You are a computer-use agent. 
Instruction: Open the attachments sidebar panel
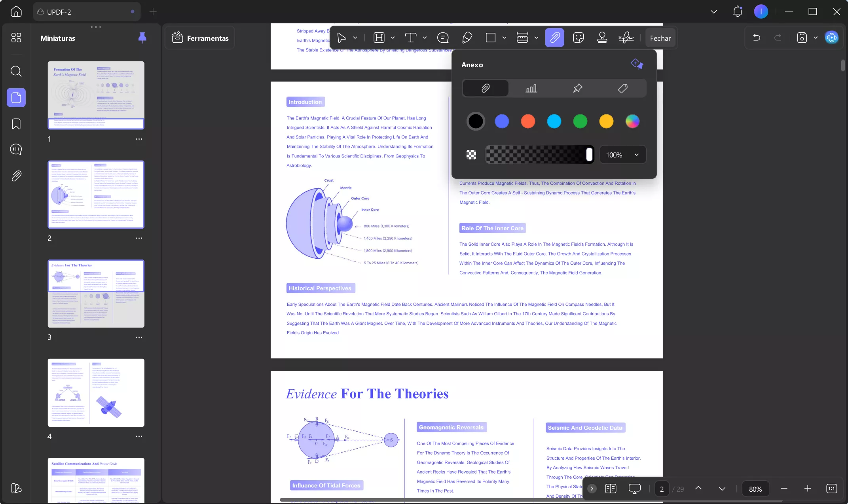16,176
